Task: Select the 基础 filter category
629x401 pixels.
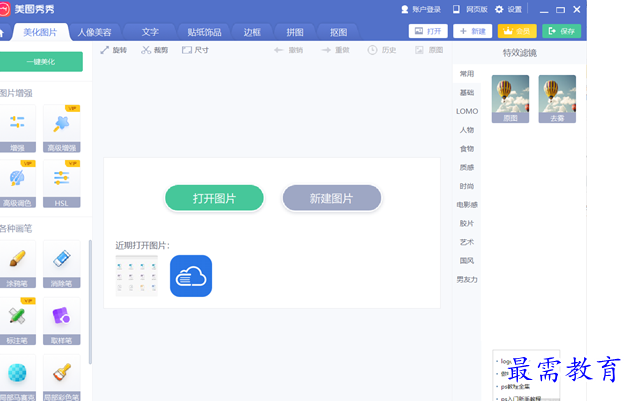Action: click(x=467, y=93)
